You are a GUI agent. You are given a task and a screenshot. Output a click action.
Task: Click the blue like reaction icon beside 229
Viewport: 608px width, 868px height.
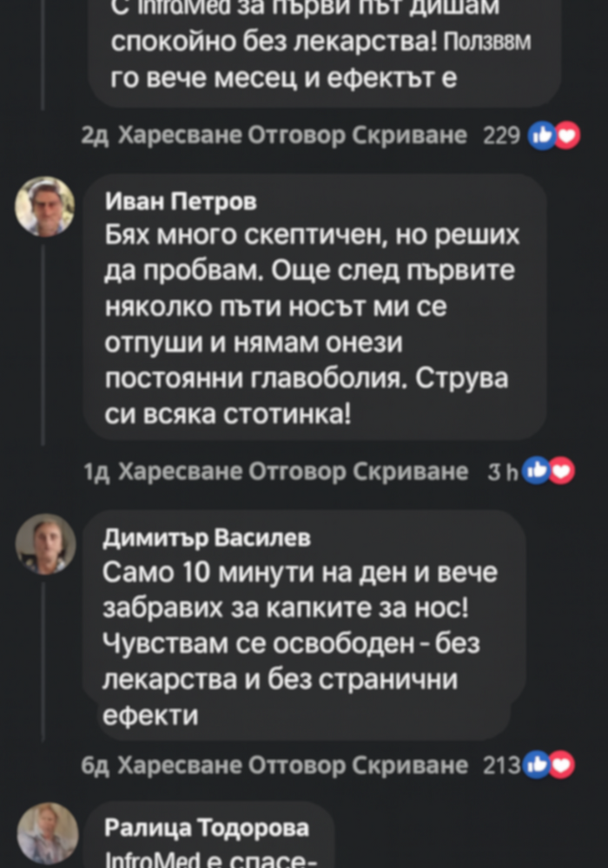click(x=542, y=135)
